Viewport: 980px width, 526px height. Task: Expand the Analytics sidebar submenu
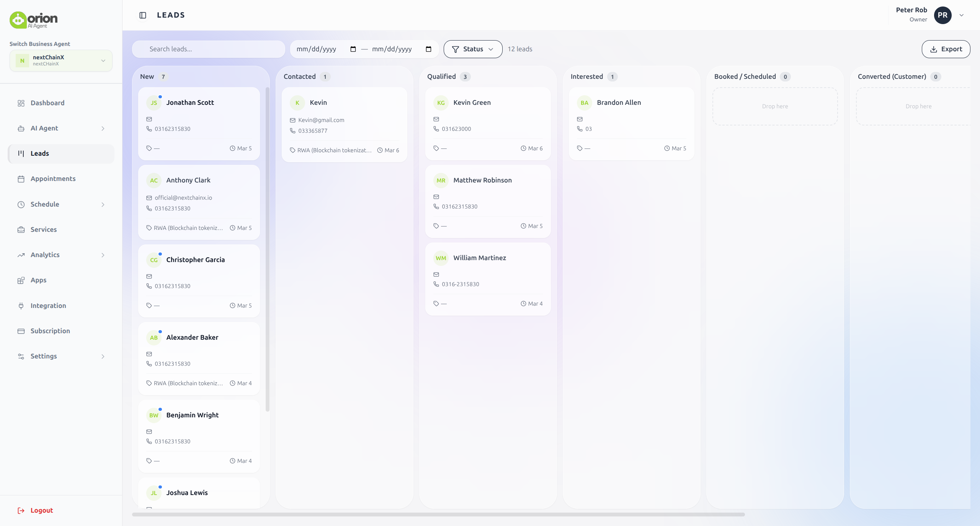103,255
